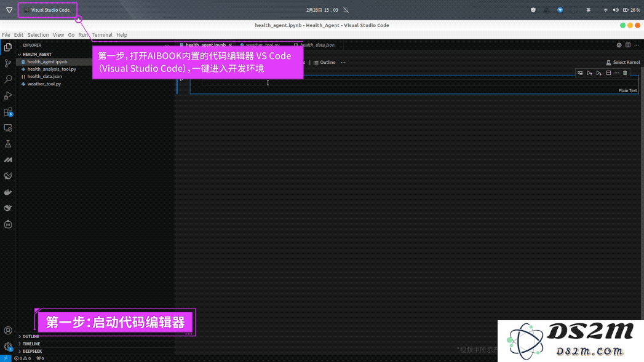The image size is (644, 362).
Task: Click the remote window status bar indicator
Action: [6, 358]
